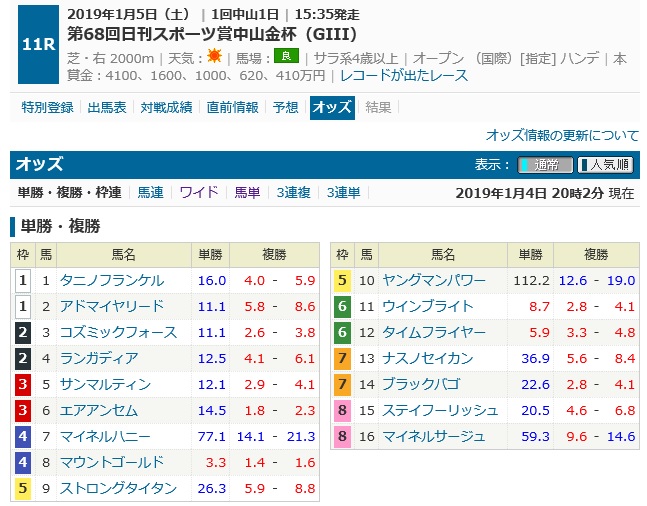Open horse ストロングタイタン
This screenshot has width=647, height=506.
(x=118, y=489)
